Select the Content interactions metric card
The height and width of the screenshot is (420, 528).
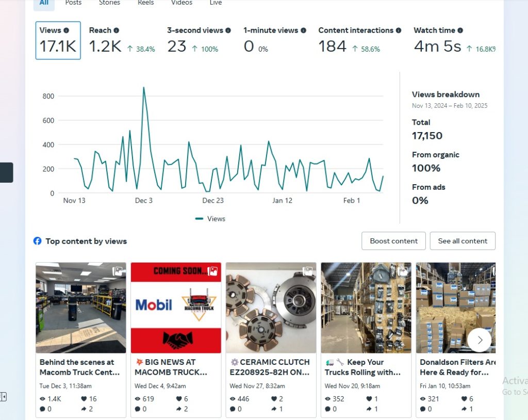[359, 40]
